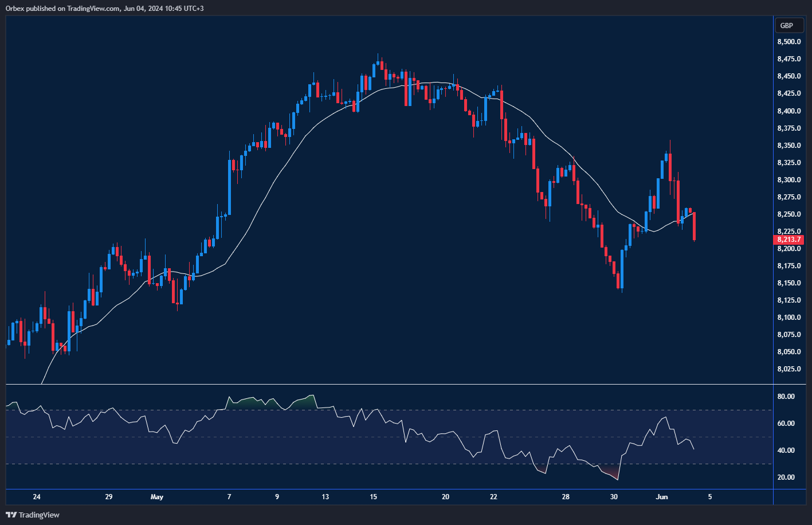
Task: Click the 8,400.0 level on the price scale
Action: click(x=789, y=111)
